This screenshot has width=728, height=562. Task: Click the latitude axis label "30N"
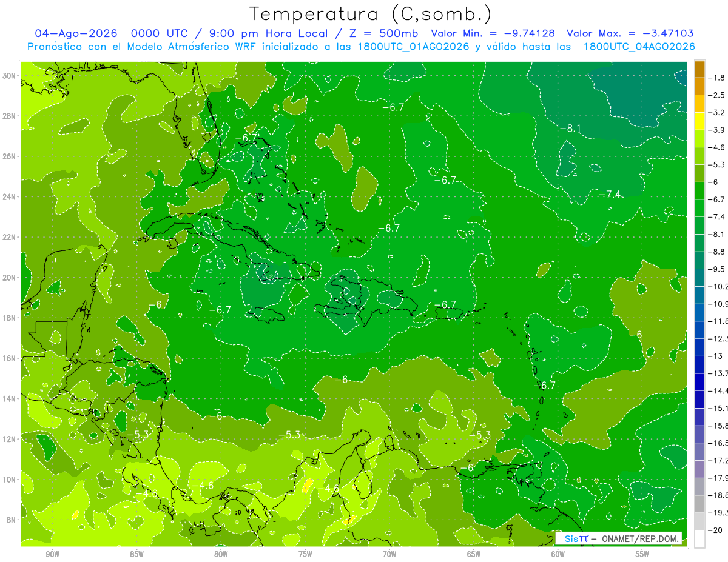(x=9, y=75)
